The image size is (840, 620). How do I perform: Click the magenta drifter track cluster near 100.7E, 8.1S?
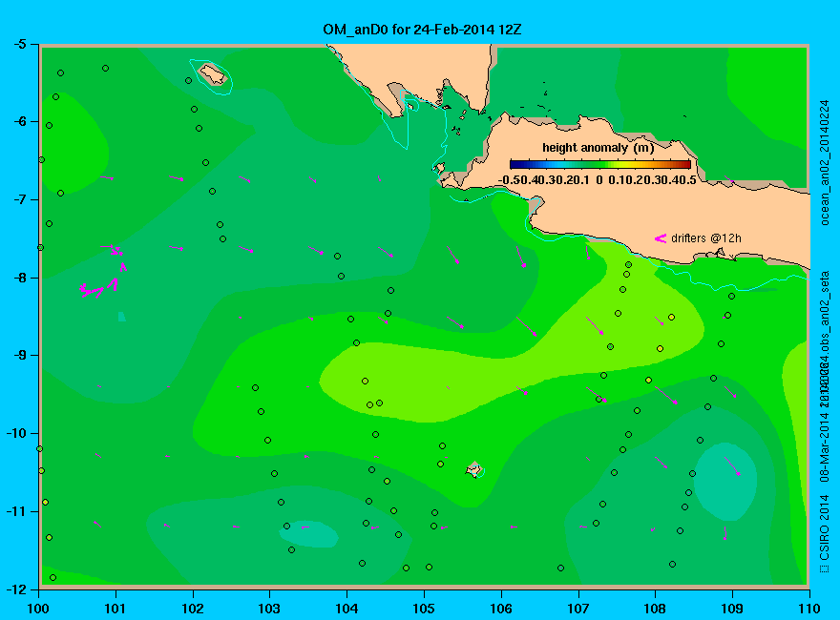99,287
